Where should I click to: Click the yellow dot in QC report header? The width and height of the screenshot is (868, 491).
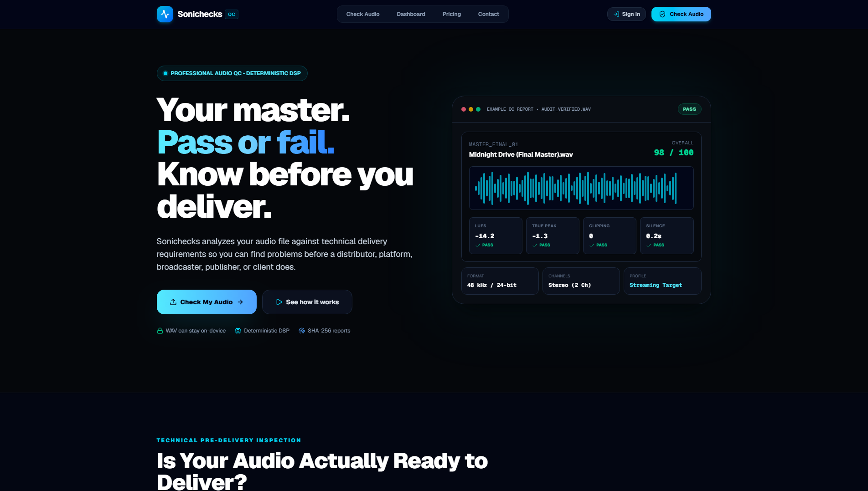click(471, 109)
